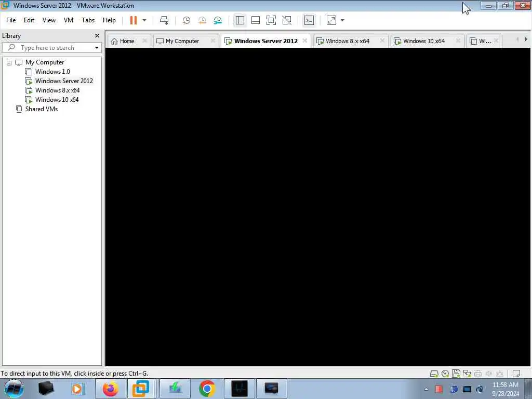Toggle the thumbnail bar view
Screen dimensions: 532x399
(256, 20)
